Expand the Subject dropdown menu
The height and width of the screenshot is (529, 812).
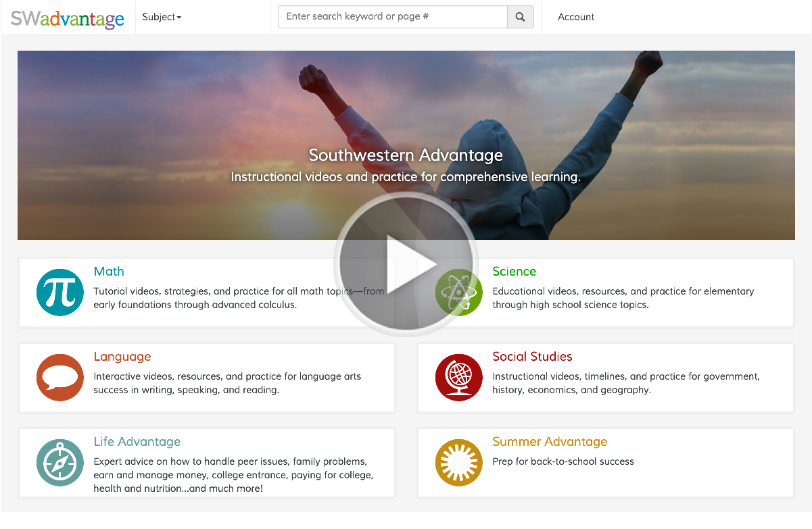point(162,17)
